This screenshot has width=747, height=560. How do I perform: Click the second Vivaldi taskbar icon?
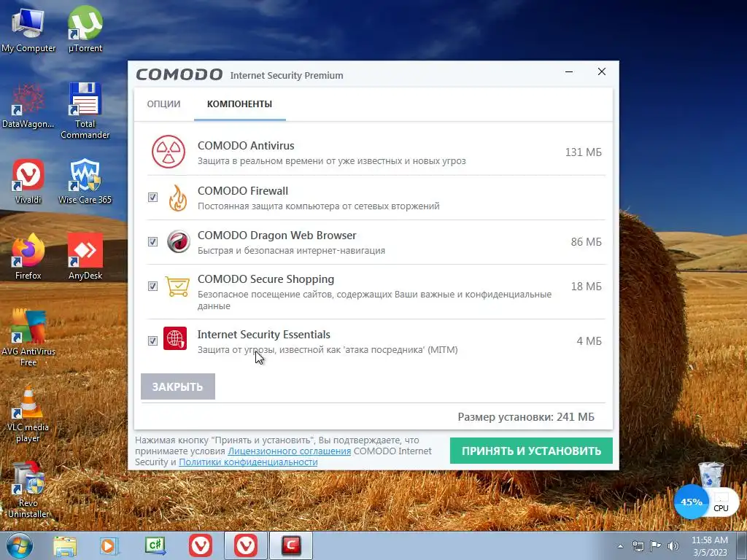click(x=246, y=545)
